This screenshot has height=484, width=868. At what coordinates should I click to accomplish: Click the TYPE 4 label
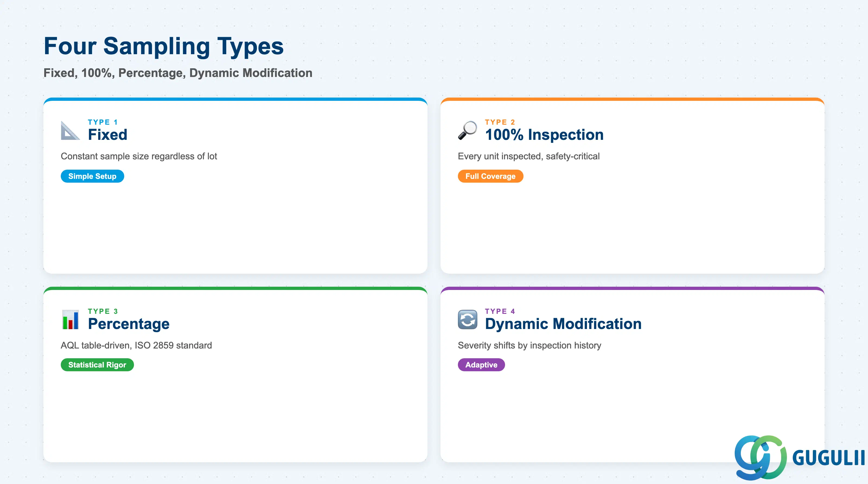[500, 311]
